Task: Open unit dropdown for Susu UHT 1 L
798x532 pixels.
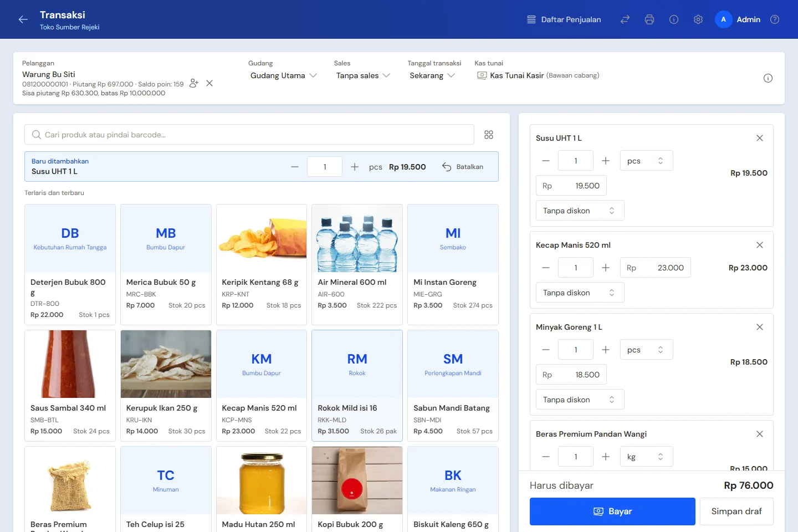Action: click(646, 161)
